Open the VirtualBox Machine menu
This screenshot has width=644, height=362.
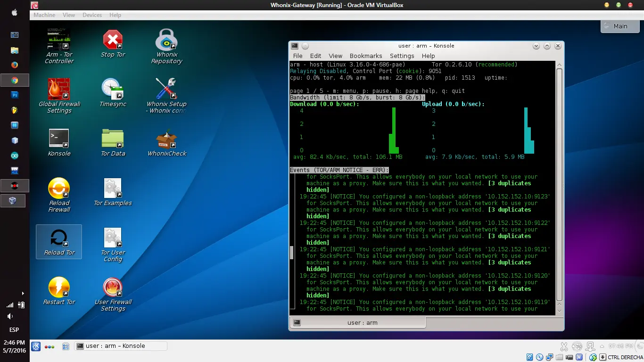coord(44,15)
